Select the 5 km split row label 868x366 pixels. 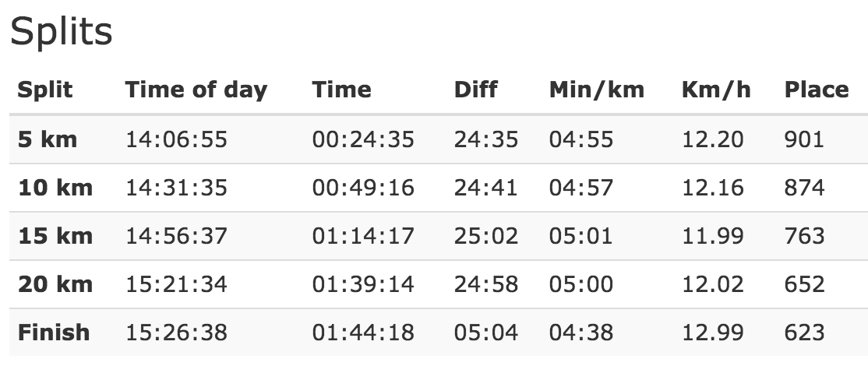pos(47,139)
